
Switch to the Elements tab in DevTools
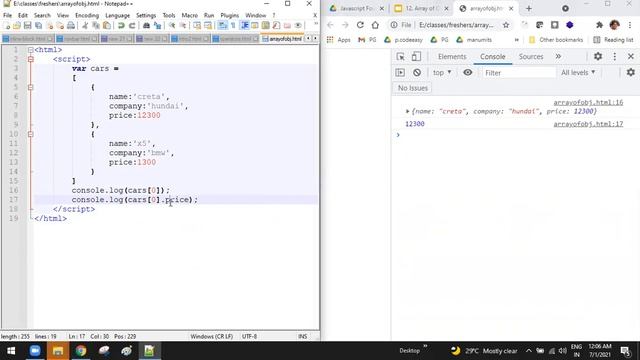pos(452,57)
